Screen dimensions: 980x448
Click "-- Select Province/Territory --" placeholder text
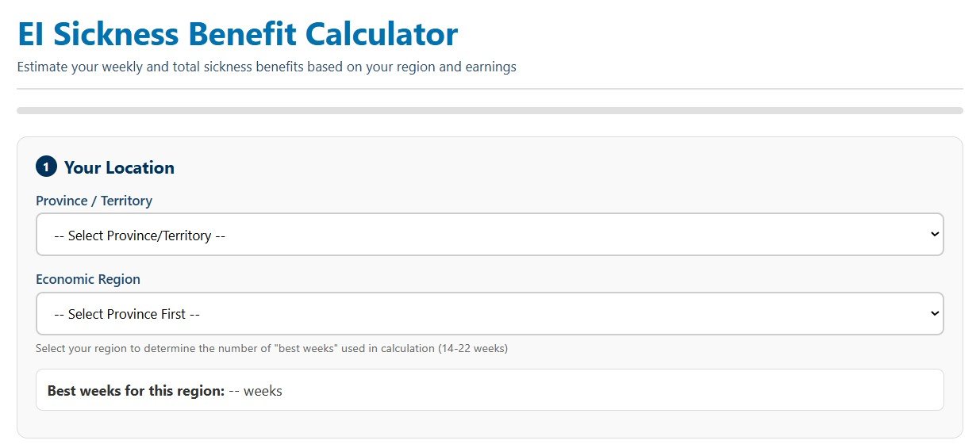point(140,235)
